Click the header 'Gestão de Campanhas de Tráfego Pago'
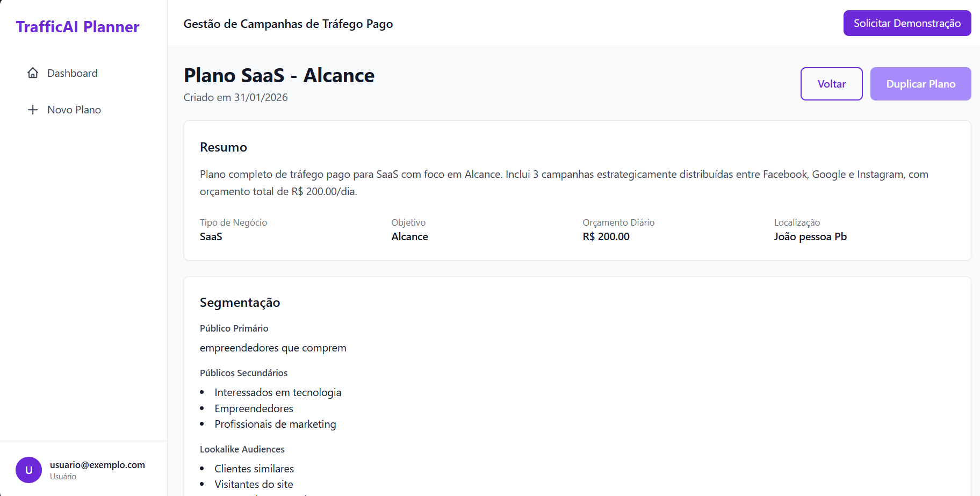The width and height of the screenshot is (980, 496). (x=288, y=24)
